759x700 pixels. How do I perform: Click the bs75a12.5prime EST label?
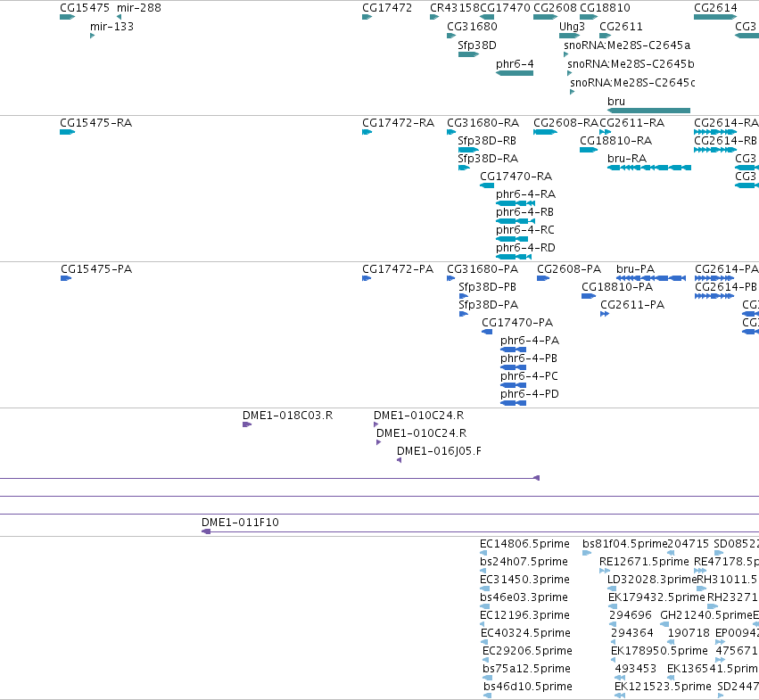click(526, 670)
